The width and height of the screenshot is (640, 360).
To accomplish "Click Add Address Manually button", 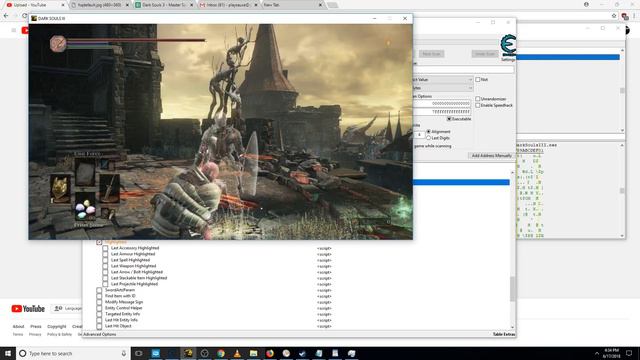I will 491,156.
